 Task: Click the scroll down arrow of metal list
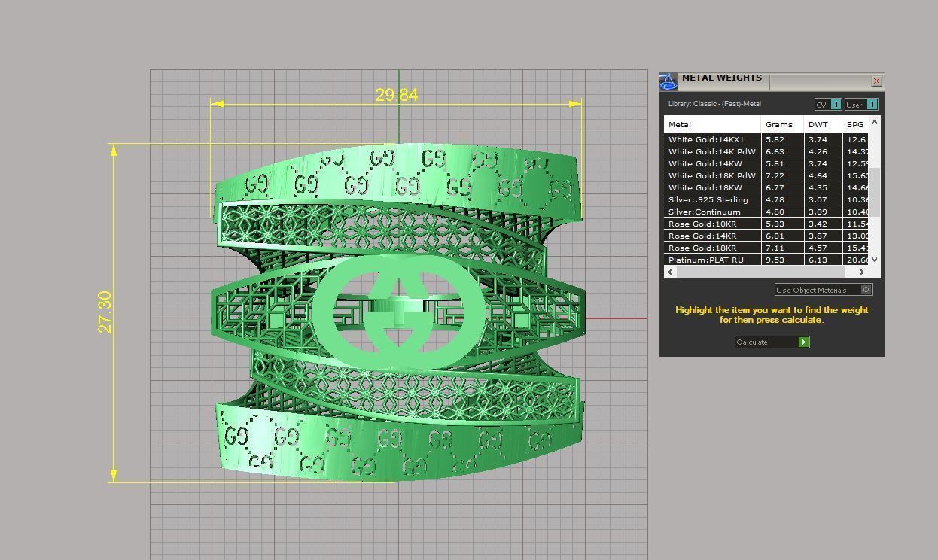[874, 260]
